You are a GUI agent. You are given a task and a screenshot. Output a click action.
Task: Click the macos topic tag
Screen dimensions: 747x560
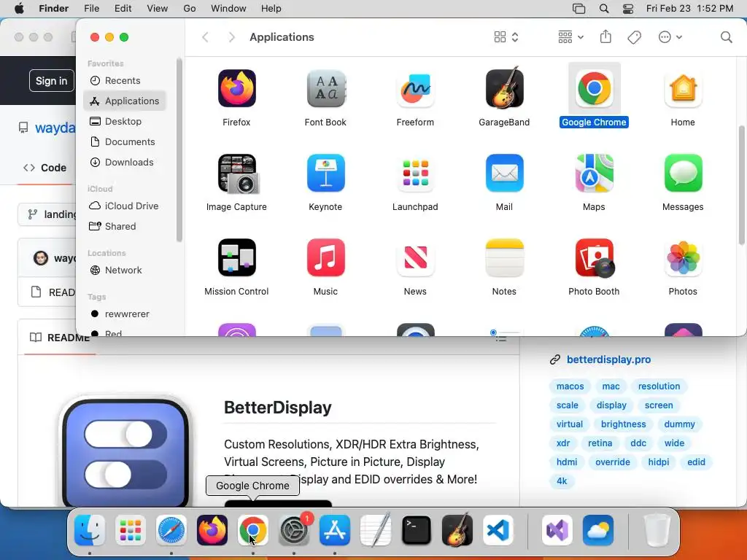click(x=570, y=386)
